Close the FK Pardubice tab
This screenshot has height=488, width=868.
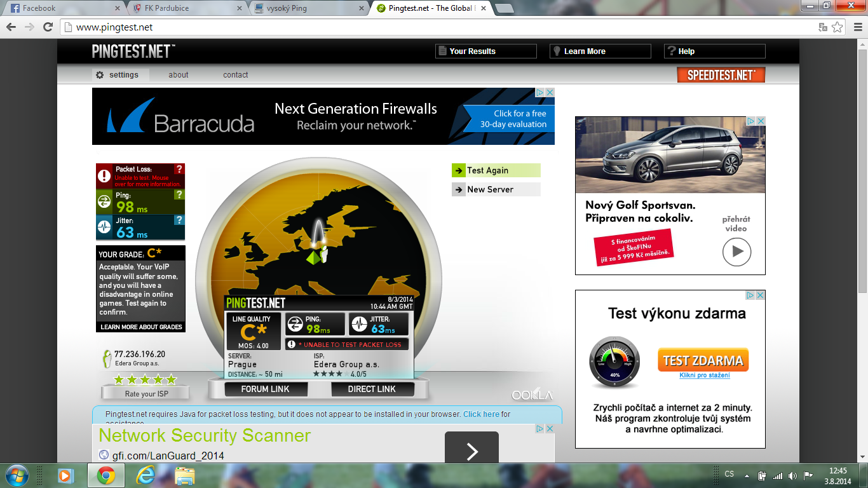[x=239, y=8]
